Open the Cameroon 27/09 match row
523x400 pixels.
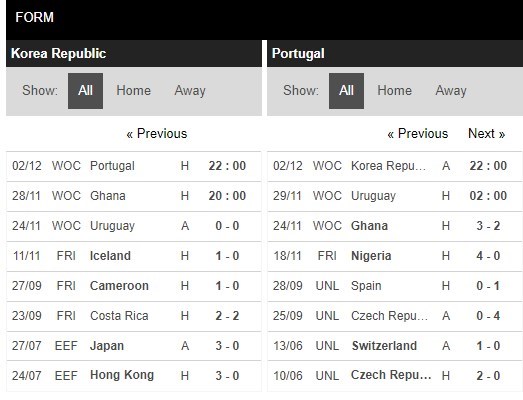coord(133,286)
